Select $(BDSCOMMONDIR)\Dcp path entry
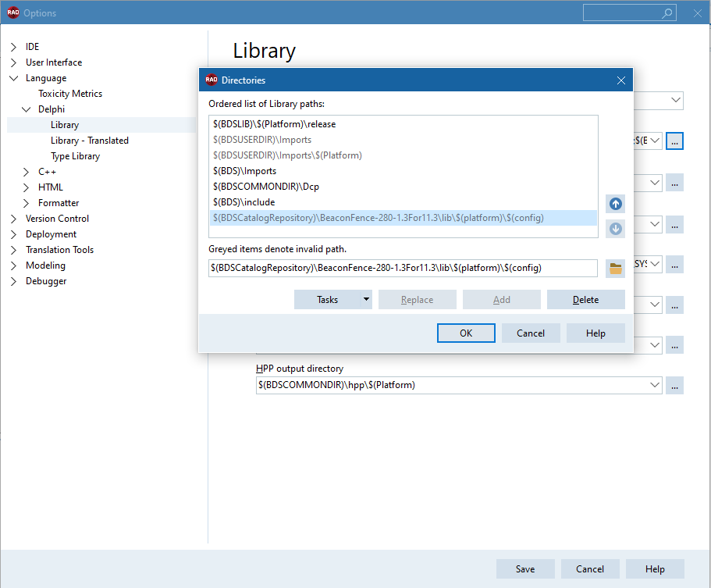The width and height of the screenshot is (711, 588). [x=403, y=187]
